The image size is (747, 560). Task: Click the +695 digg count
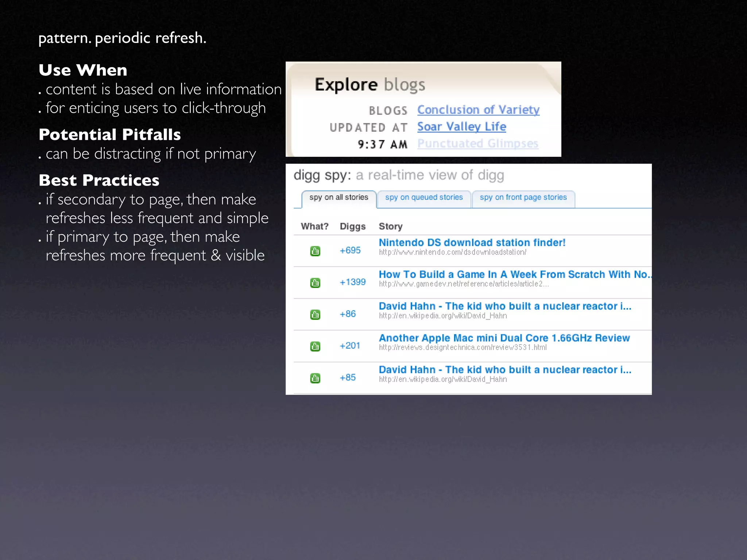pos(350,250)
